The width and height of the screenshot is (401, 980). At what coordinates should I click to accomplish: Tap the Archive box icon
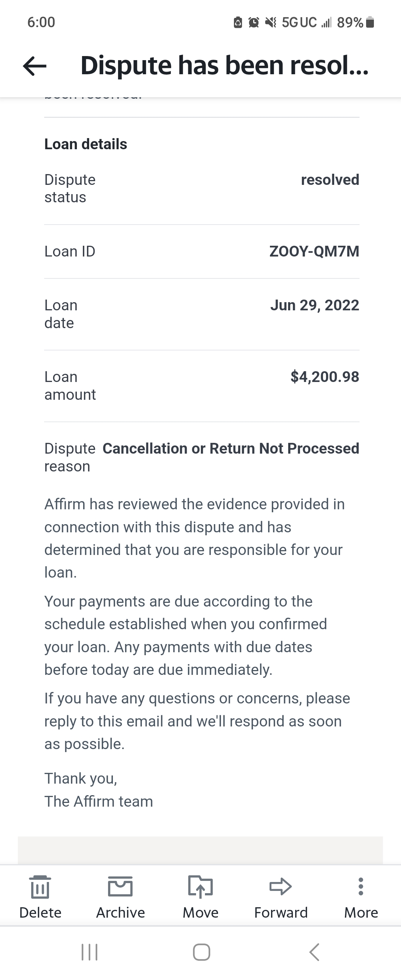coord(120,886)
